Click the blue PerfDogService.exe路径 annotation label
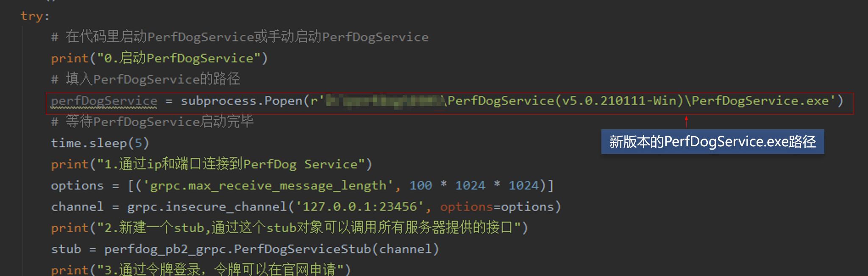Viewport: 868px width, 276px height. (712, 142)
